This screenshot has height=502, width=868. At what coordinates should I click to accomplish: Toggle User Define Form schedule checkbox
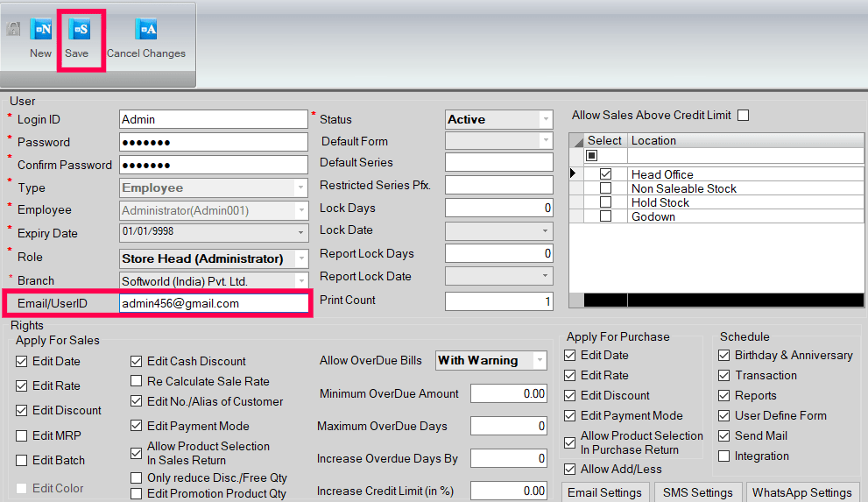(723, 415)
